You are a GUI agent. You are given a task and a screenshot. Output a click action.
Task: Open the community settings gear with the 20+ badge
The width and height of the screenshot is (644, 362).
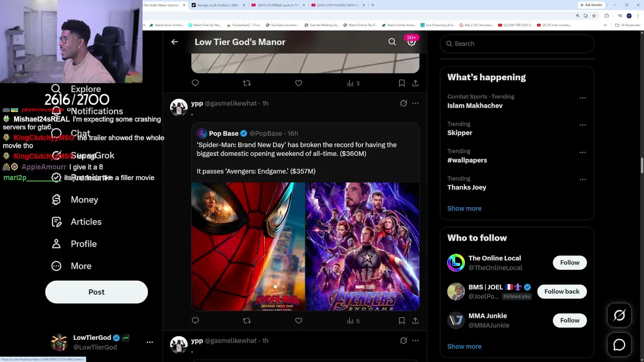(412, 42)
